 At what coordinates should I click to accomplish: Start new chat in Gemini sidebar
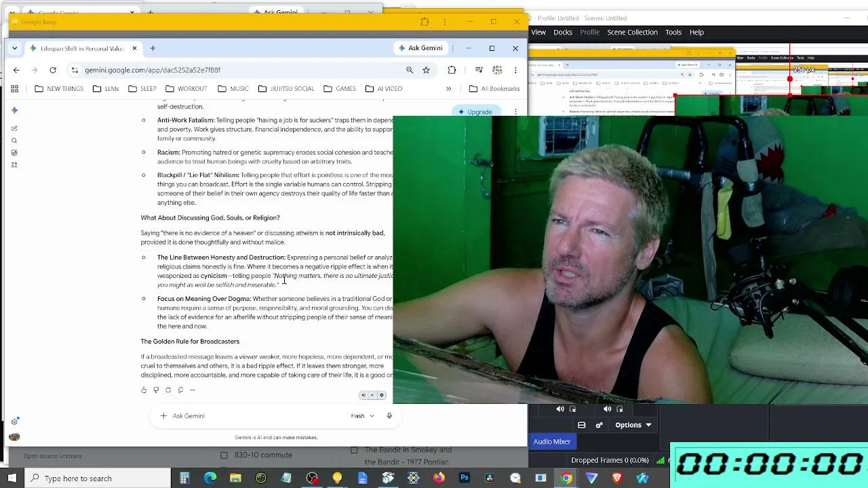click(x=14, y=128)
